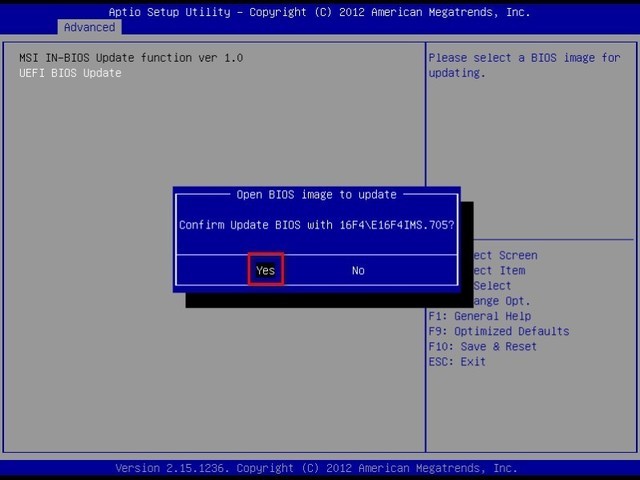Click the Enter Select key hint

pyautogui.click(x=490, y=286)
